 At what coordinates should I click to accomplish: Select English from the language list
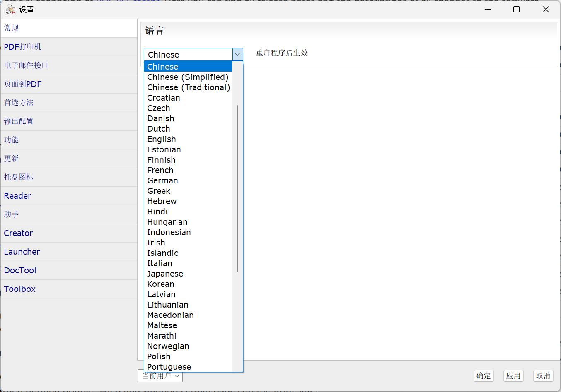pyautogui.click(x=162, y=139)
